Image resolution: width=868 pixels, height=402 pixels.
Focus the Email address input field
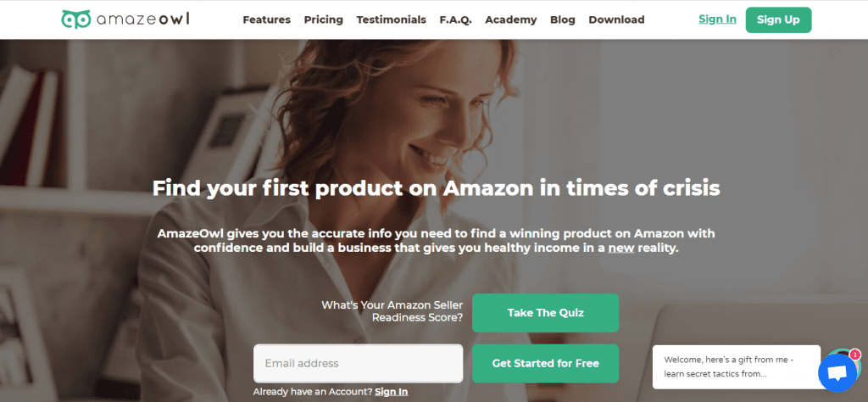pos(359,363)
